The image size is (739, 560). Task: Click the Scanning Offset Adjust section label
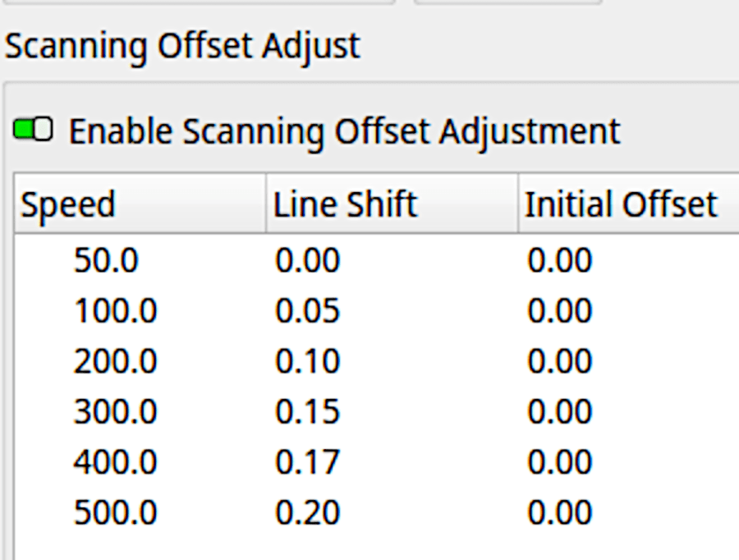(181, 46)
